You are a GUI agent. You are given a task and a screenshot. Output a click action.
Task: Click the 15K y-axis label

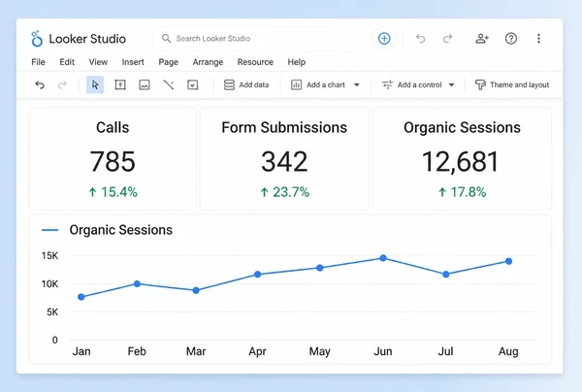[49, 256]
